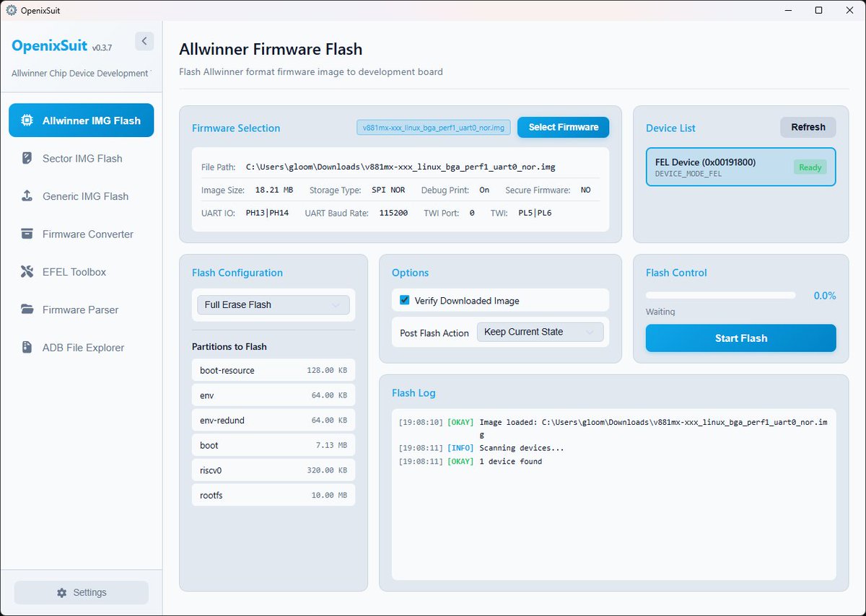The width and height of the screenshot is (866, 616).
Task: Click the DEVICE_MODE_FEL text
Action: click(x=688, y=174)
